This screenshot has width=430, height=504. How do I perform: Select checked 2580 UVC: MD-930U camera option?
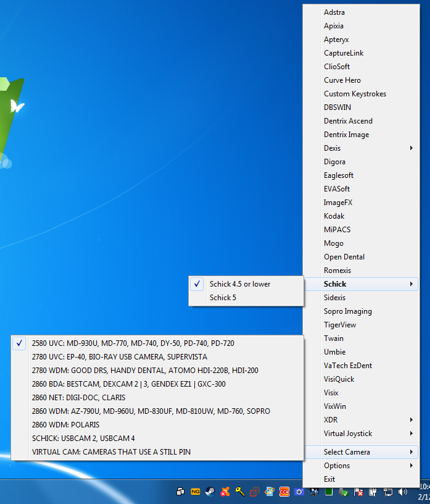(157, 343)
